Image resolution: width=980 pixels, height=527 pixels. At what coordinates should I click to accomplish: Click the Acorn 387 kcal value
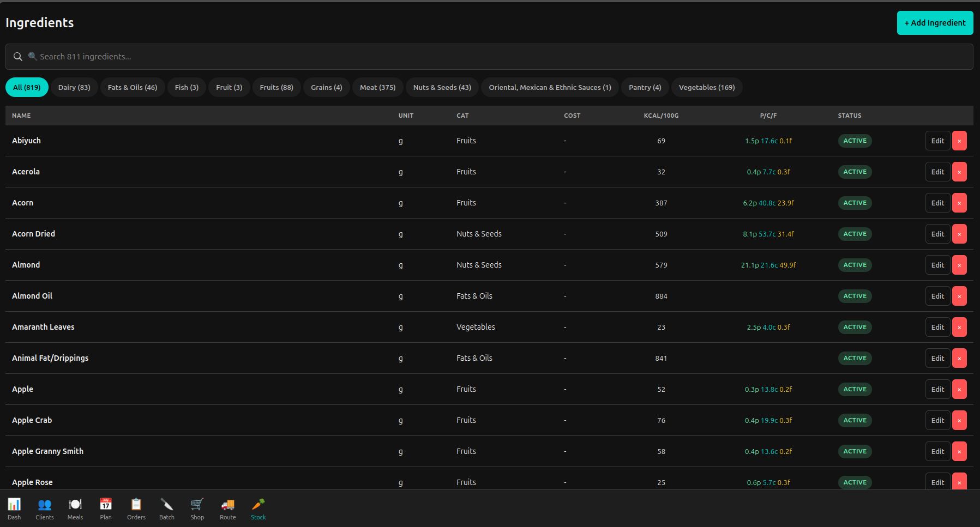tap(661, 203)
